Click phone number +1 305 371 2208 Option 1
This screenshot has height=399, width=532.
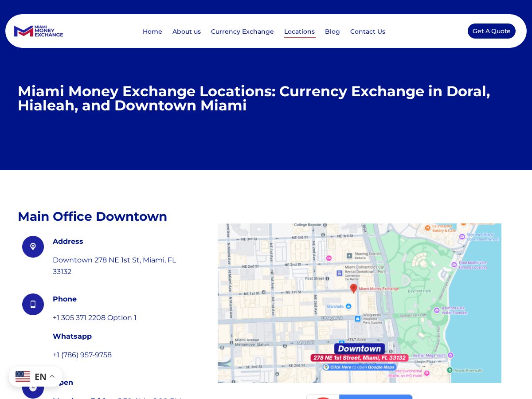pos(94,317)
